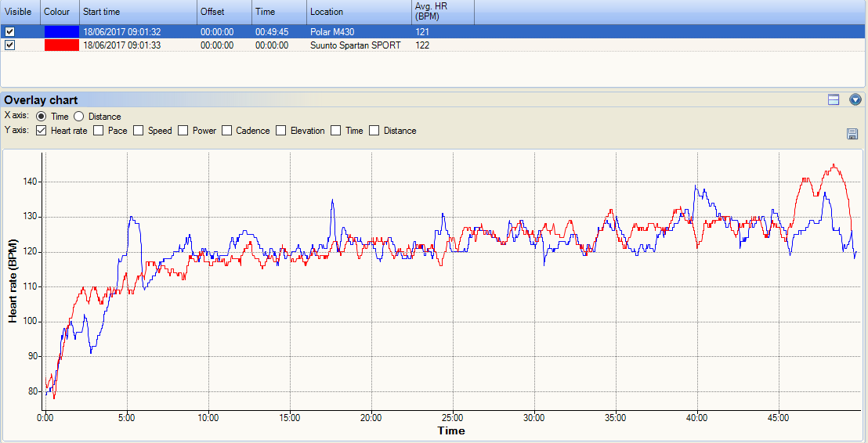
Task: Select the Time X axis radio button
Action: coord(41,117)
